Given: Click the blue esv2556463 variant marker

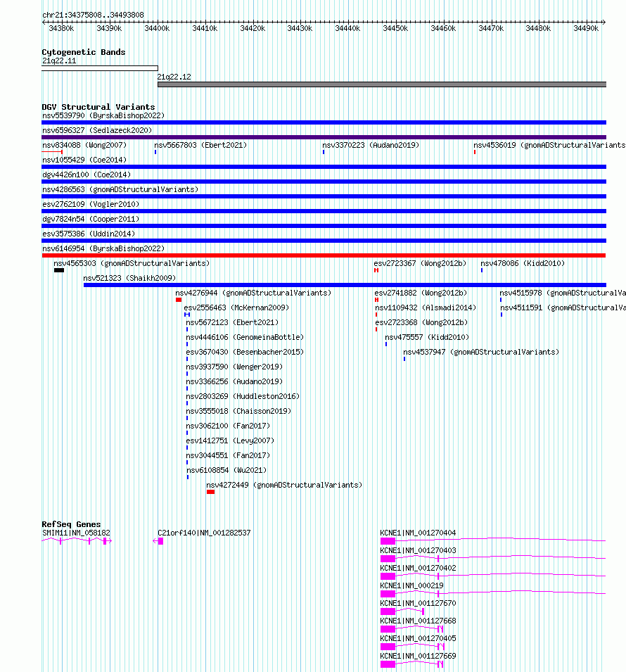Looking at the screenshot, I should pos(187,315).
